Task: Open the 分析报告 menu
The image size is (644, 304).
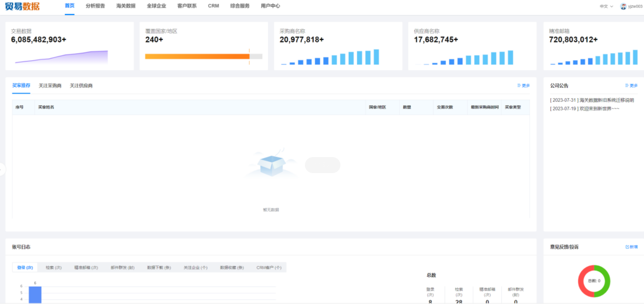Action: pyautogui.click(x=95, y=6)
